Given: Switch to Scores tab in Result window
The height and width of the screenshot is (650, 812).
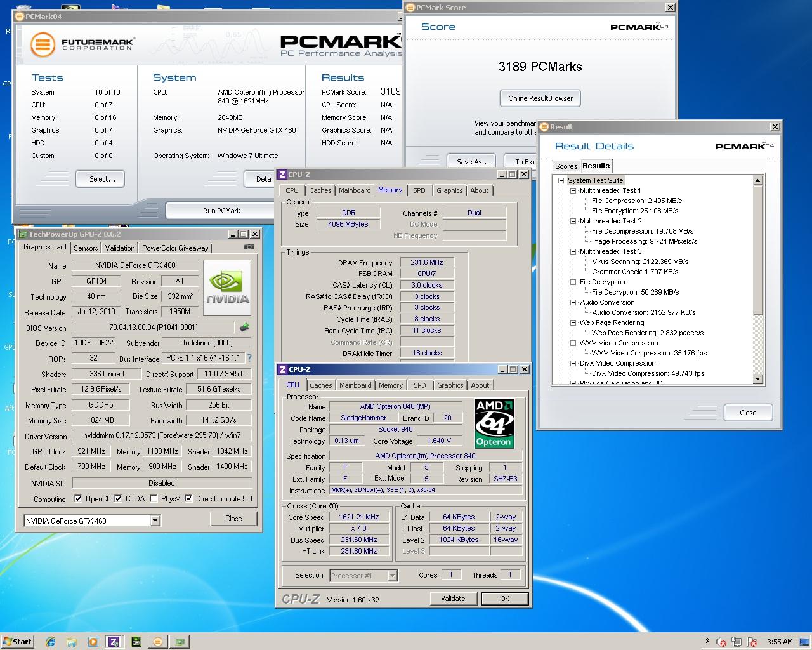Looking at the screenshot, I should click(x=566, y=166).
